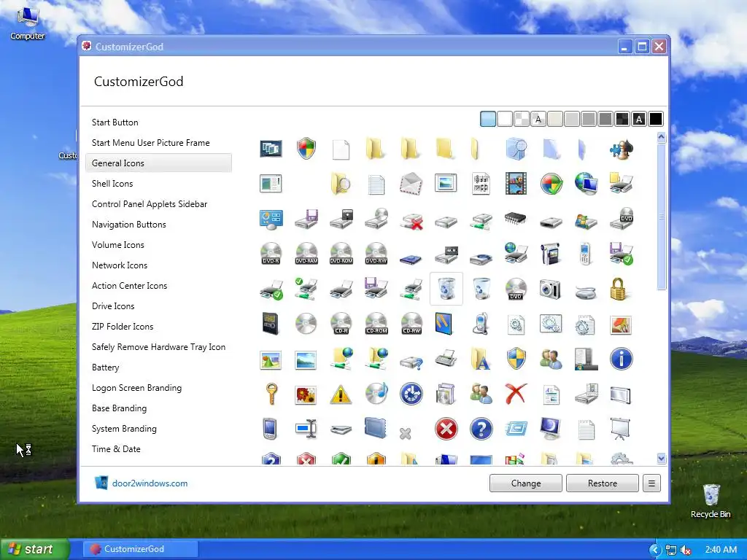This screenshot has height=560, width=747.
Task: Open the Time & Date category
Action: click(158, 449)
